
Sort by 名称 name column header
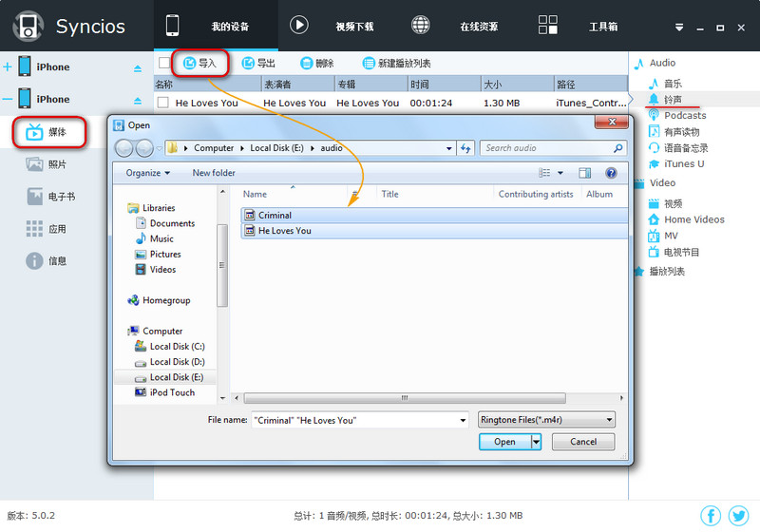(x=207, y=85)
